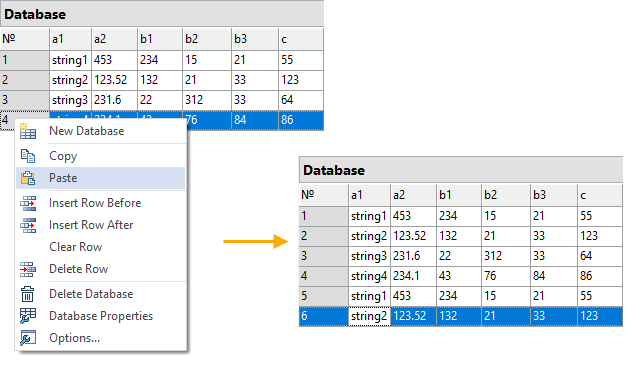
Task: Select row number 2 in left table
Action: pyautogui.click(x=24, y=80)
